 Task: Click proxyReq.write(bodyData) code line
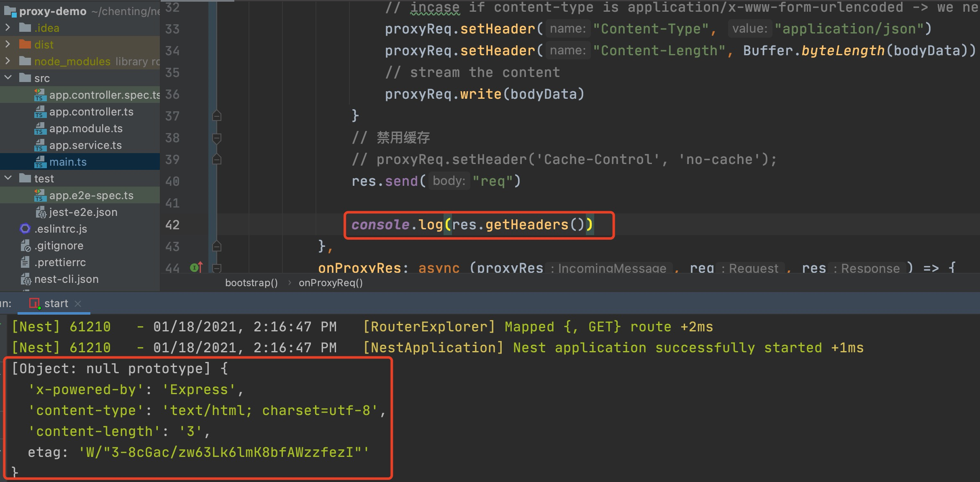coord(485,94)
